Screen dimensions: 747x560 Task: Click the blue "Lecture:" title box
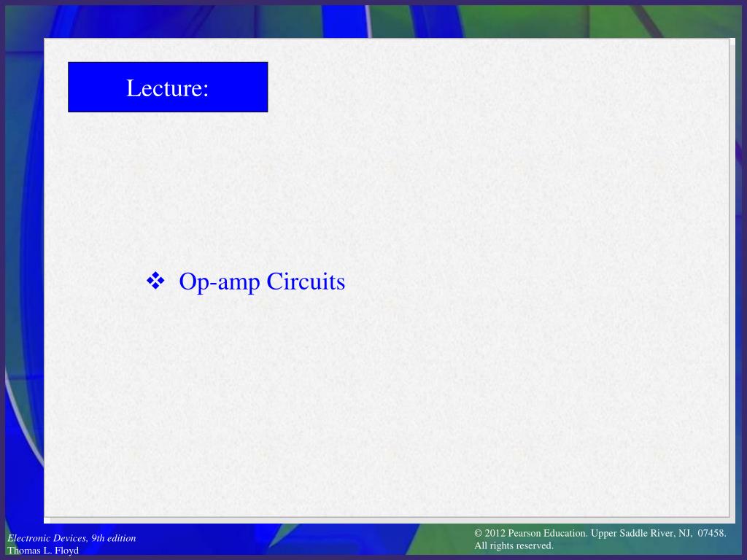pyautogui.click(x=168, y=87)
